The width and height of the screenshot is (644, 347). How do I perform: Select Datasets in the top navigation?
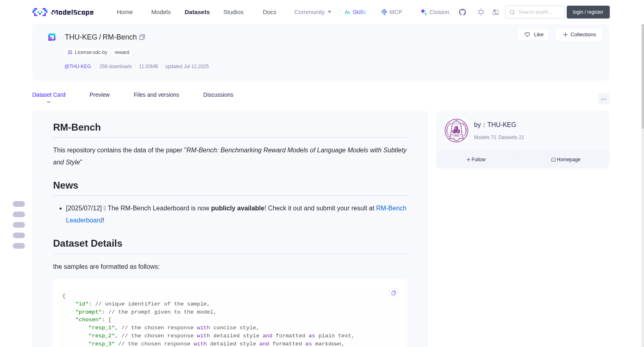click(197, 12)
